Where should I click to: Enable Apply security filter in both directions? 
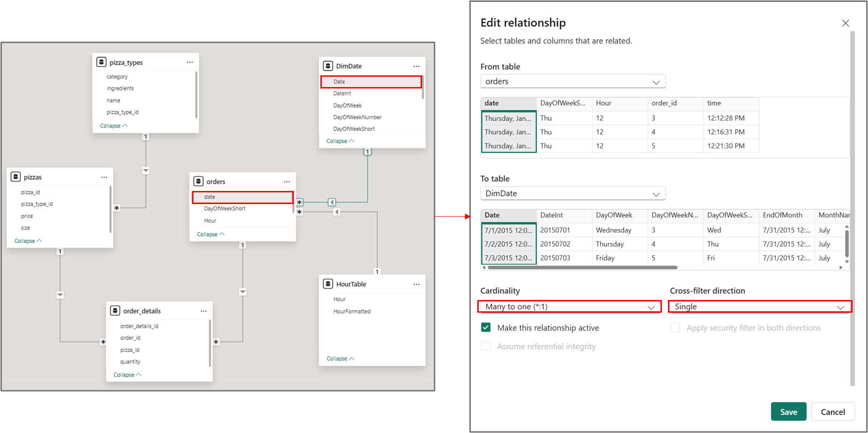click(x=675, y=327)
